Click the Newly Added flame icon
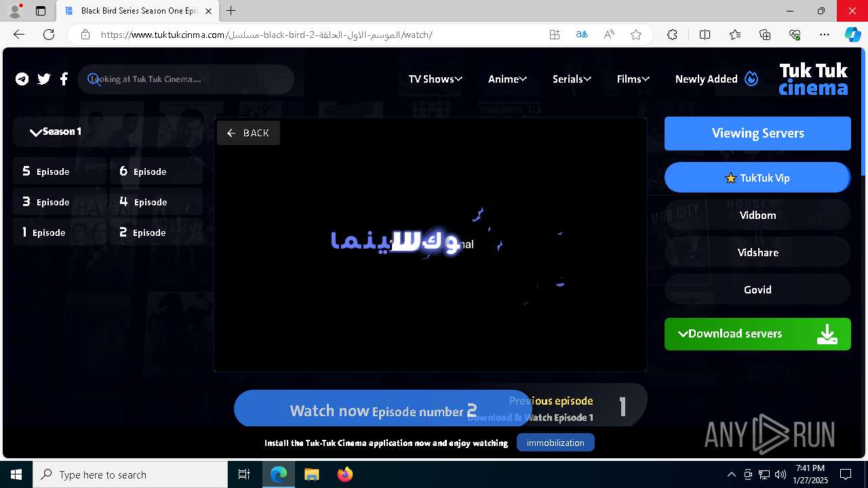 click(751, 79)
